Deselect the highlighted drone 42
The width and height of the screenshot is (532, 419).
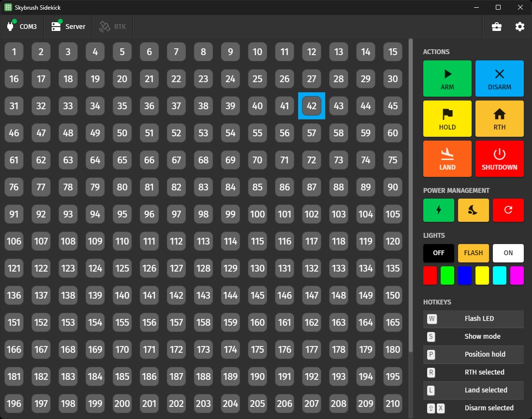pyautogui.click(x=312, y=106)
